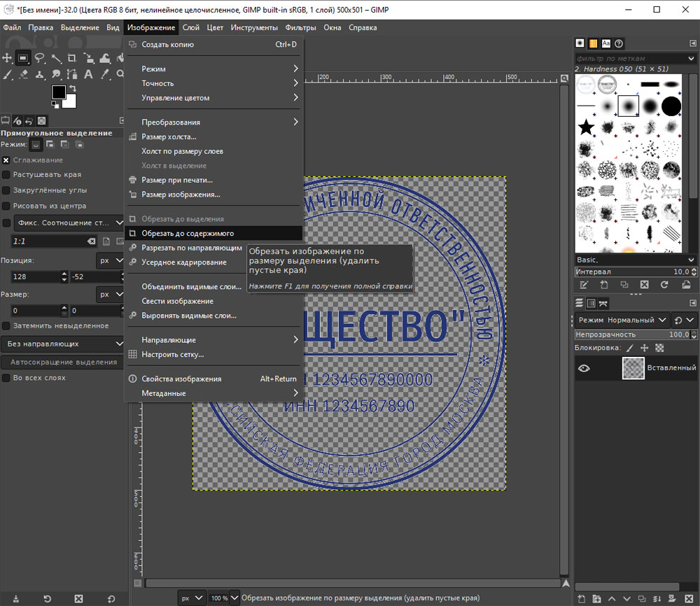Screen dimensions: 700x606
Task: Select the black foreground color swatch
Action: [59, 92]
